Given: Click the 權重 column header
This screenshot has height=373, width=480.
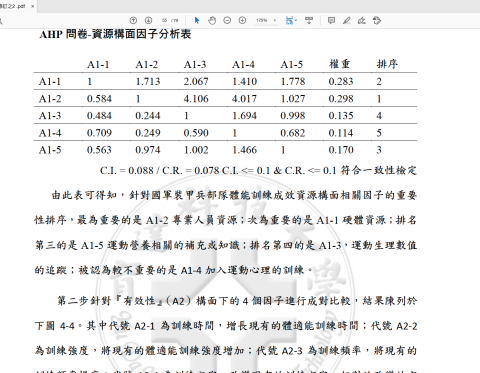Looking at the screenshot, I should [x=340, y=64].
